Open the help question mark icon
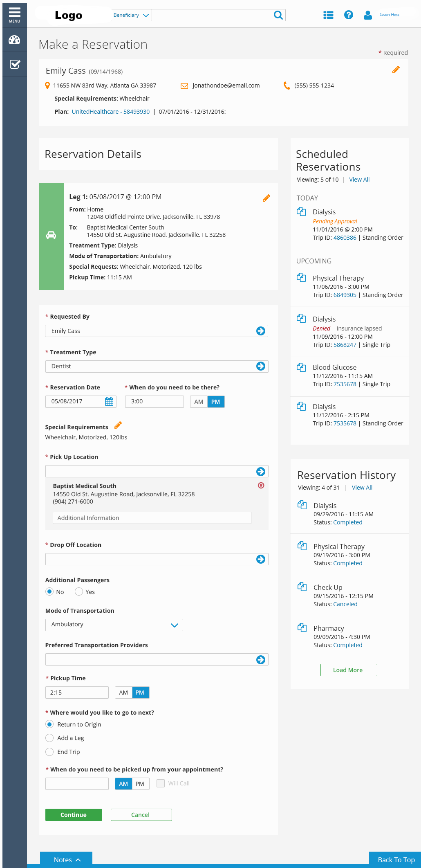 coord(349,15)
